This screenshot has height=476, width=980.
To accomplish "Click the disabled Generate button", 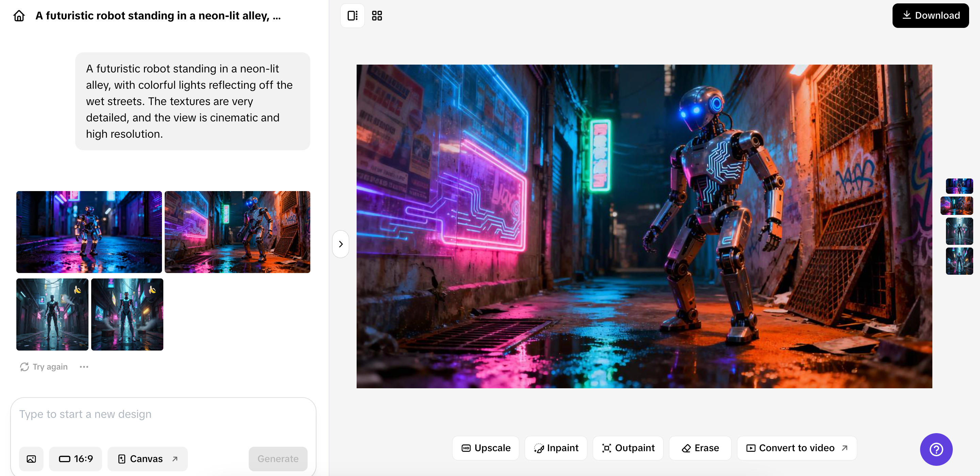I will (278, 459).
